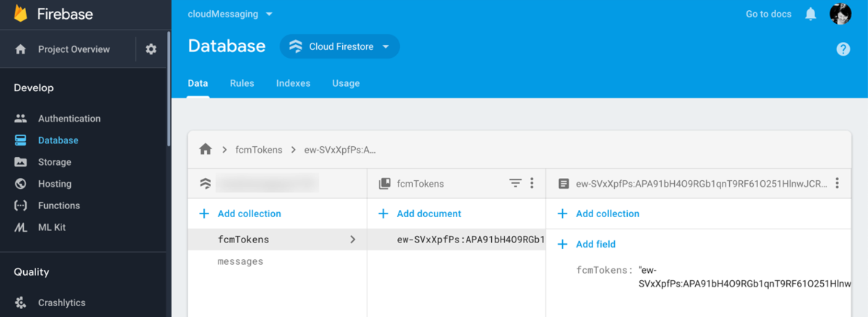The width and height of the screenshot is (868, 317).
Task: Open notifications bell icon
Action: point(811,14)
